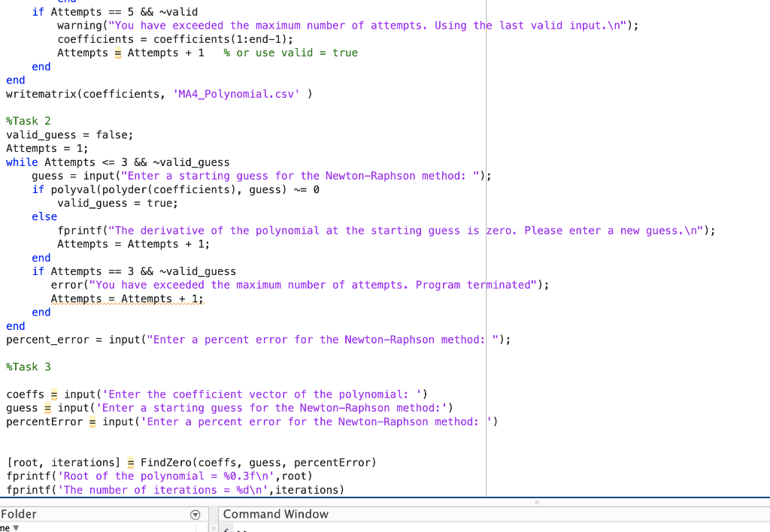This screenshot has height=532, width=770.
Task: Click the '% or use valid = true' comment
Action: pos(291,53)
